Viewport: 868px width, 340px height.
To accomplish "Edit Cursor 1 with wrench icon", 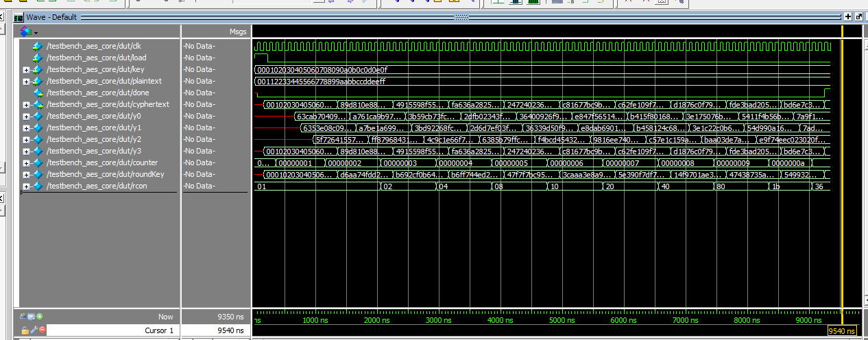I will 33,330.
